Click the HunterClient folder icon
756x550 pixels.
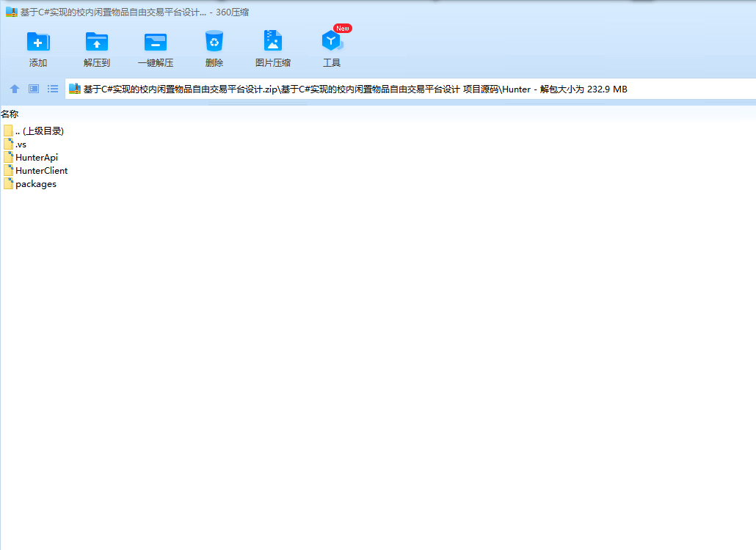[8, 170]
